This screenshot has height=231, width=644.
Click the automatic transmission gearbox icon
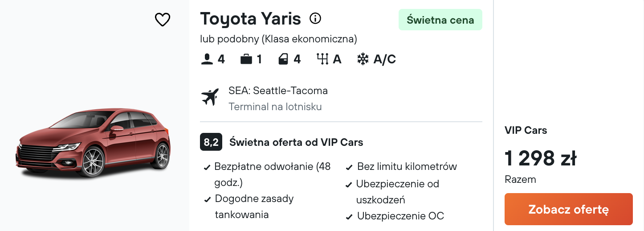click(x=322, y=59)
